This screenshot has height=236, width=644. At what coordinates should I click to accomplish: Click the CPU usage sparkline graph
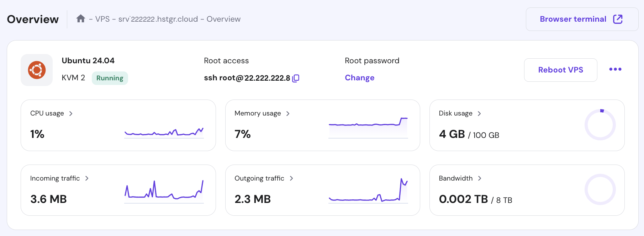(x=164, y=133)
